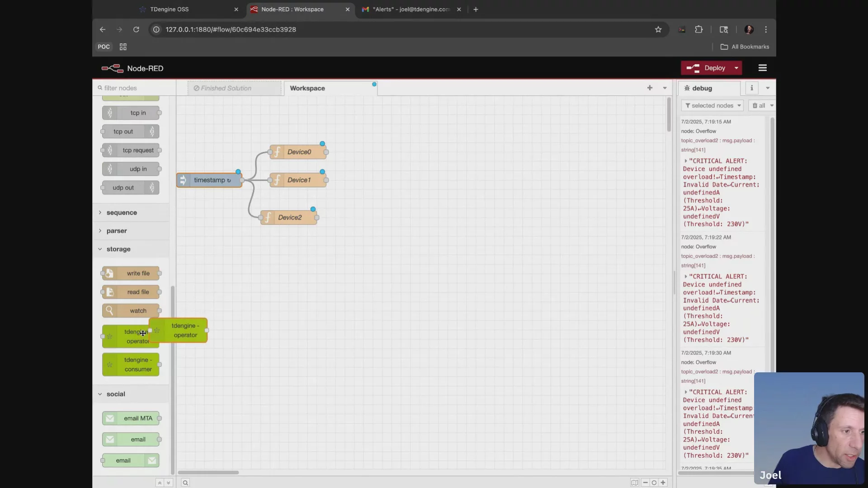Deploy the current flows
The height and width of the screenshot is (488, 868).
coord(707,68)
